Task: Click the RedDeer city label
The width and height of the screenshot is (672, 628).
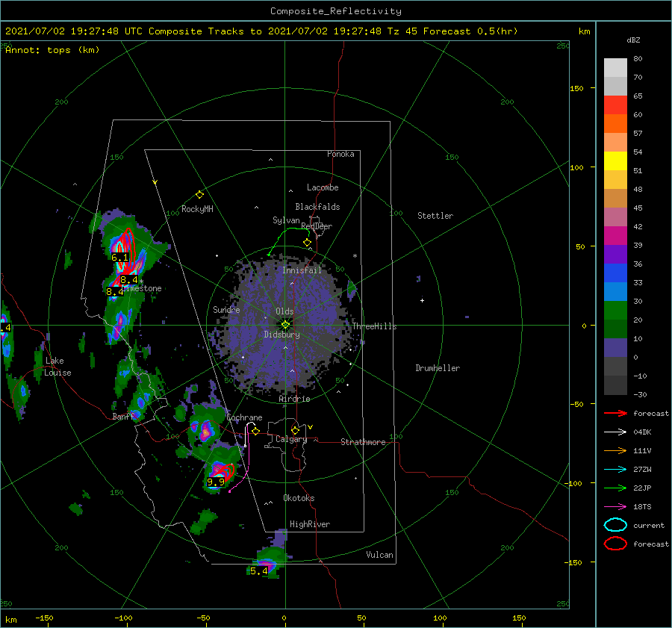Action: coord(317,226)
